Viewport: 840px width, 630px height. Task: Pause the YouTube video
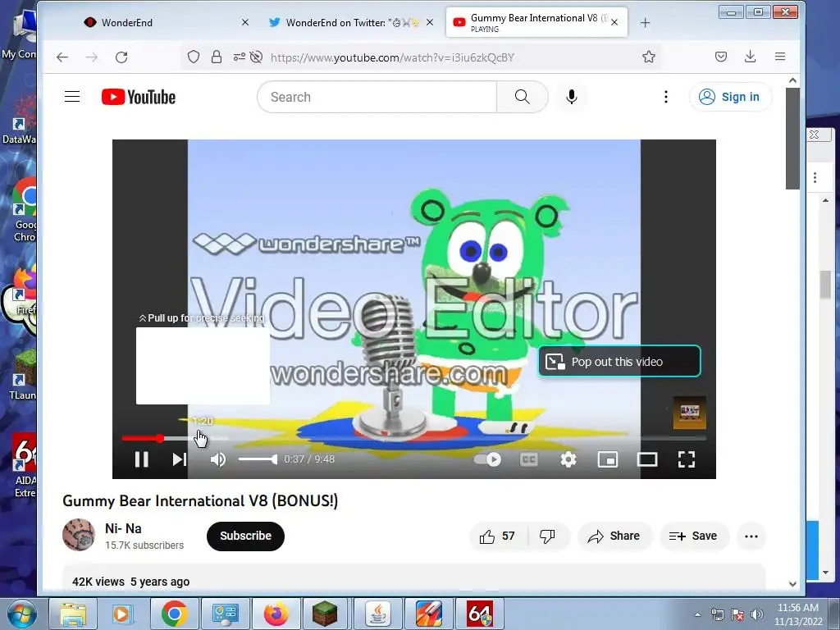coord(141,459)
